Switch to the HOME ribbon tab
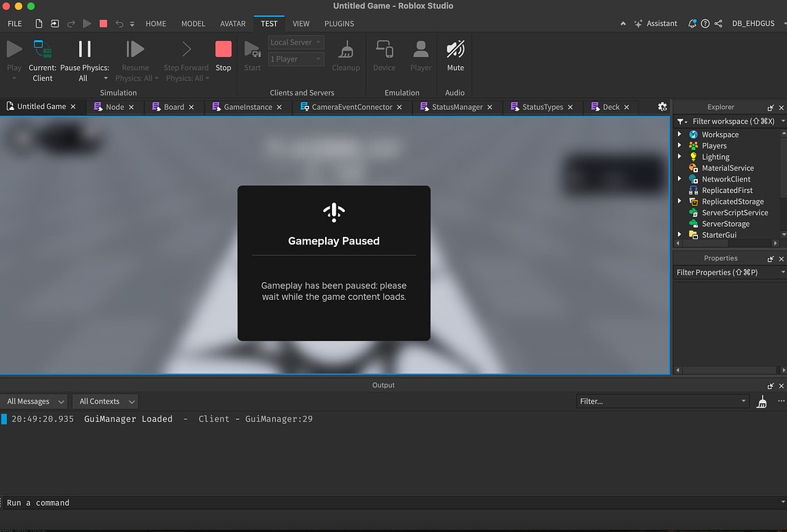This screenshot has height=532, width=787. point(155,24)
